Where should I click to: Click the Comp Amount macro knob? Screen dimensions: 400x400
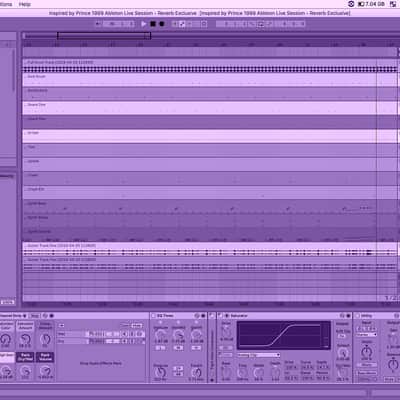tap(45, 339)
